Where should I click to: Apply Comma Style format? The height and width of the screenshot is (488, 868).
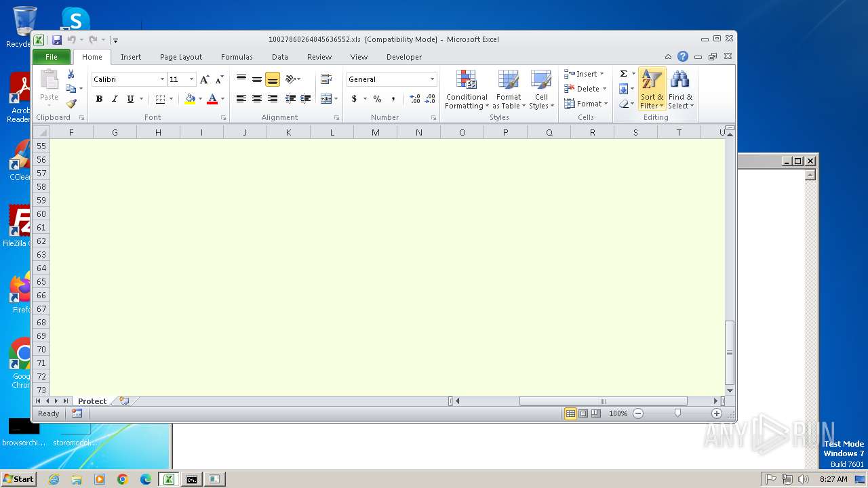393,99
